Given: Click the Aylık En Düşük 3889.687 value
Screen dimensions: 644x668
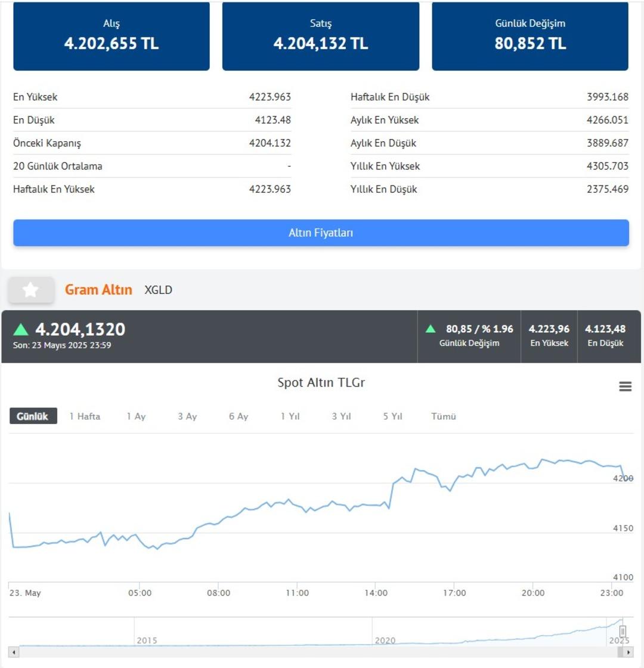Looking at the screenshot, I should click(x=608, y=143).
